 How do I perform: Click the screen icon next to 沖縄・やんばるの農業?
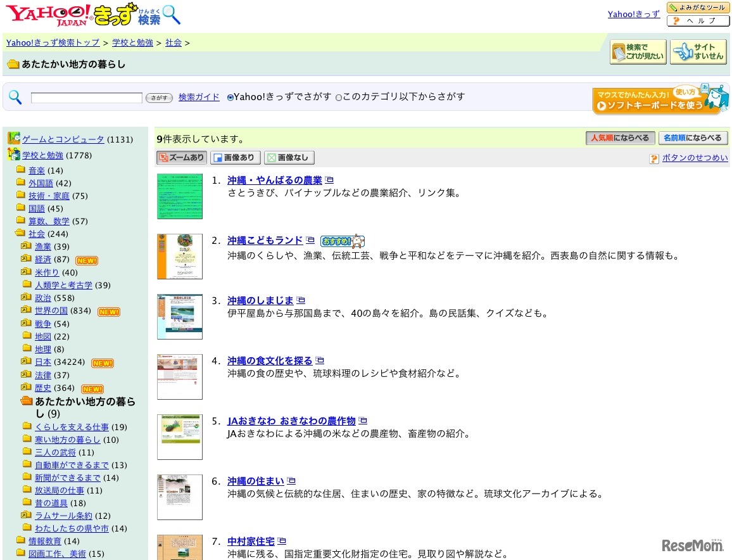tap(330, 179)
